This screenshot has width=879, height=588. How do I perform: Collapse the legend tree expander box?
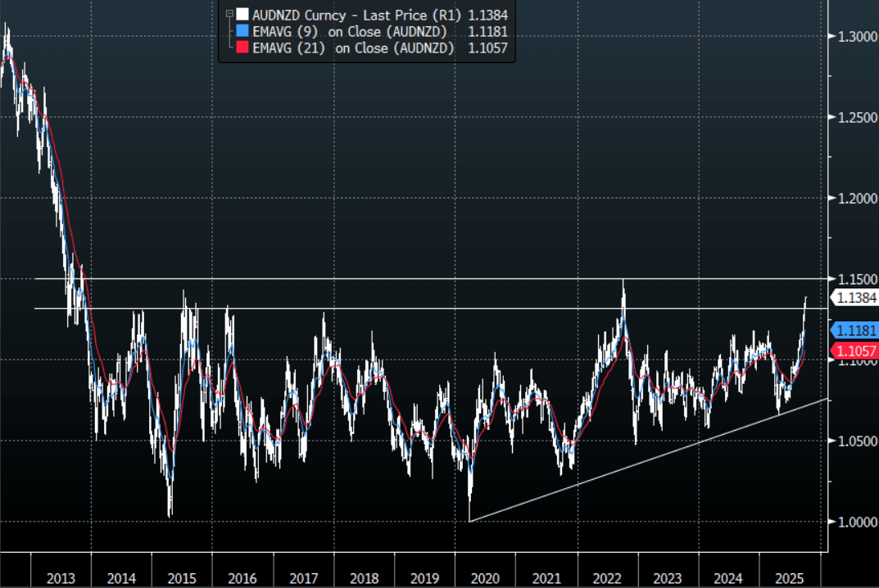229,13
